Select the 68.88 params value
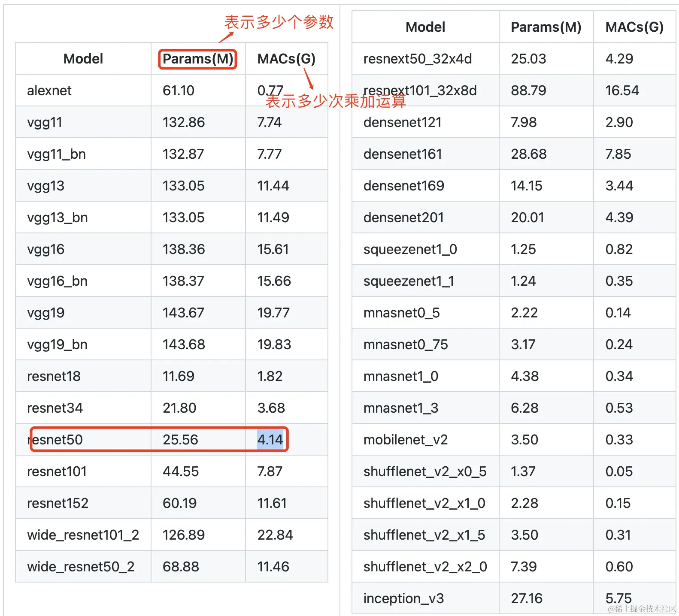Viewport: 679px width, 616px height. pyautogui.click(x=181, y=567)
